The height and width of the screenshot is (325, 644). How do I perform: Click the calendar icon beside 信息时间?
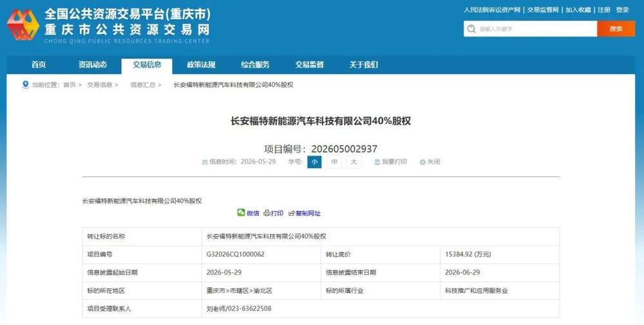pos(205,162)
